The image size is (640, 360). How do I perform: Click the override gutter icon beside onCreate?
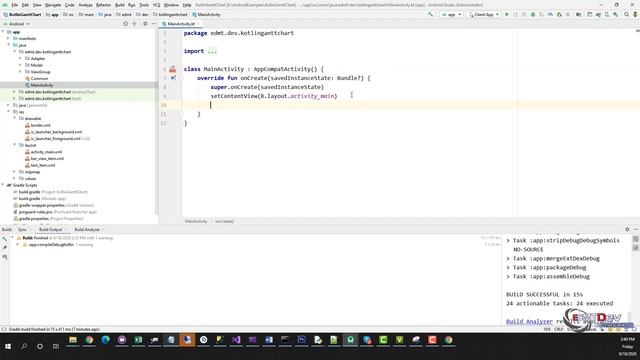pyautogui.click(x=173, y=78)
